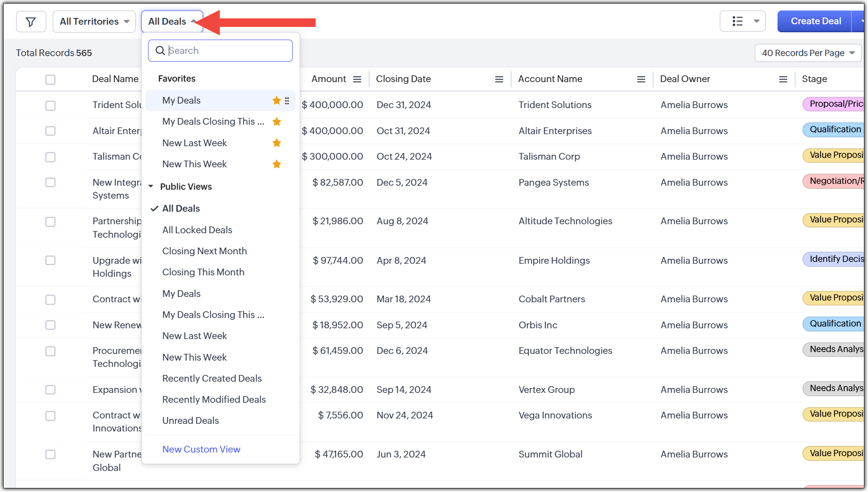Collapse the Public Views section
This screenshot has width=868, height=492.
click(151, 187)
